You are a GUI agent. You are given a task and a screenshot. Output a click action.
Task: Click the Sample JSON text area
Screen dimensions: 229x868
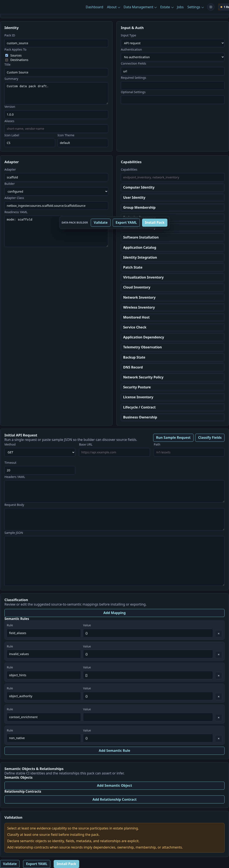point(114,561)
